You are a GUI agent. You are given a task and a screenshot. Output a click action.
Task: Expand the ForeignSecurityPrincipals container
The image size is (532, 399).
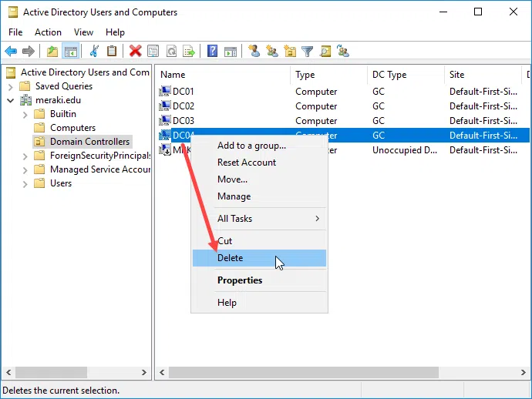25,156
